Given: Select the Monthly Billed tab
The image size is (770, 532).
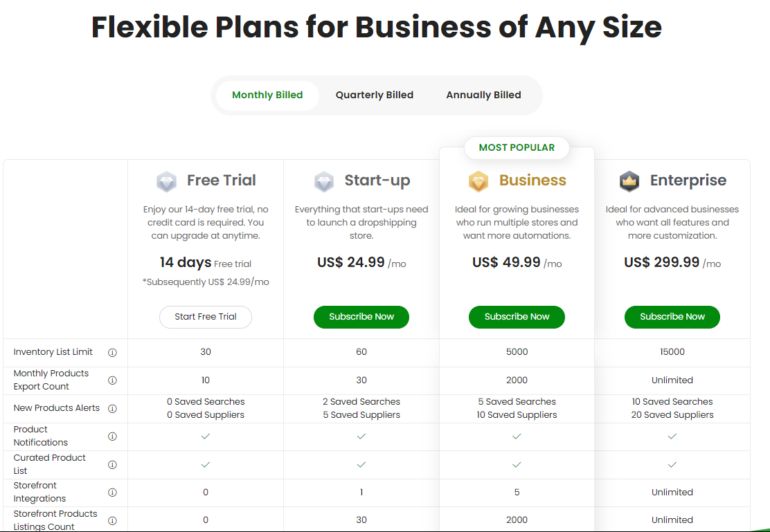Looking at the screenshot, I should 268,95.
